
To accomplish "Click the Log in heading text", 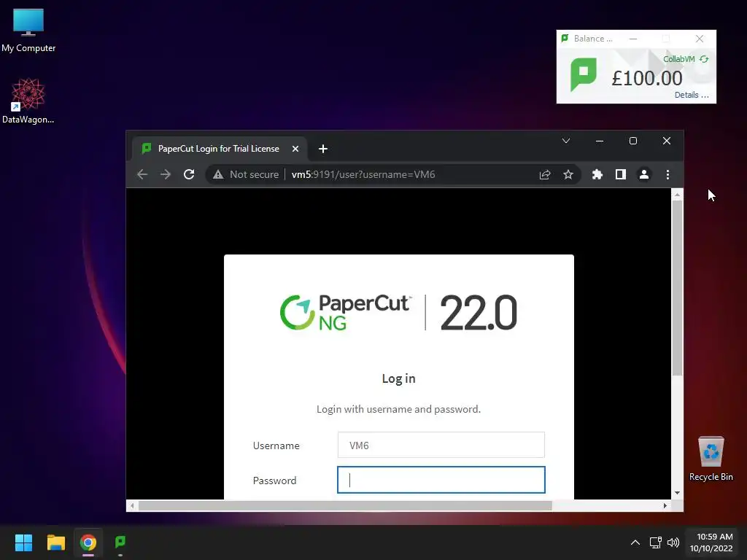I will (x=398, y=378).
